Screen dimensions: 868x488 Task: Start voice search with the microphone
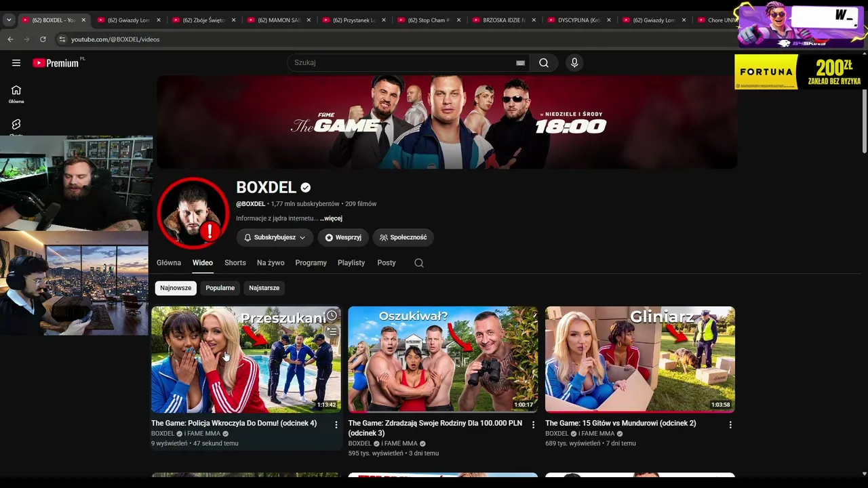[574, 63]
